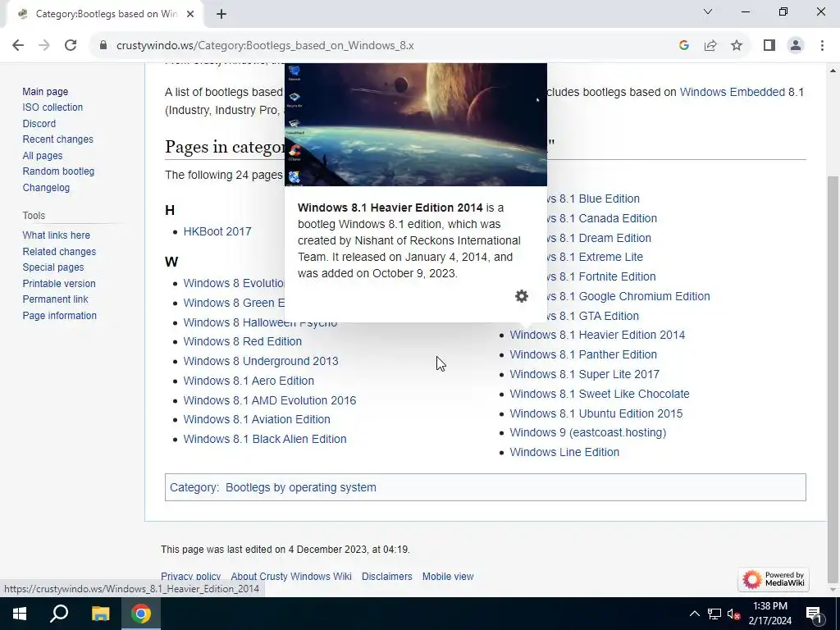View site info lock icon

click(x=103, y=46)
